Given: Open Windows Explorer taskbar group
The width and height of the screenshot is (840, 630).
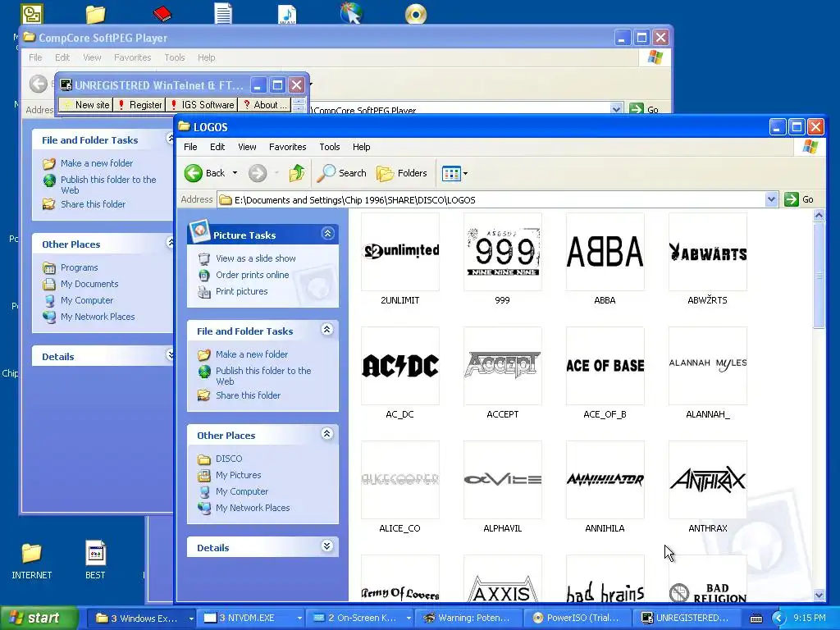Looking at the screenshot, I should [144, 619].
